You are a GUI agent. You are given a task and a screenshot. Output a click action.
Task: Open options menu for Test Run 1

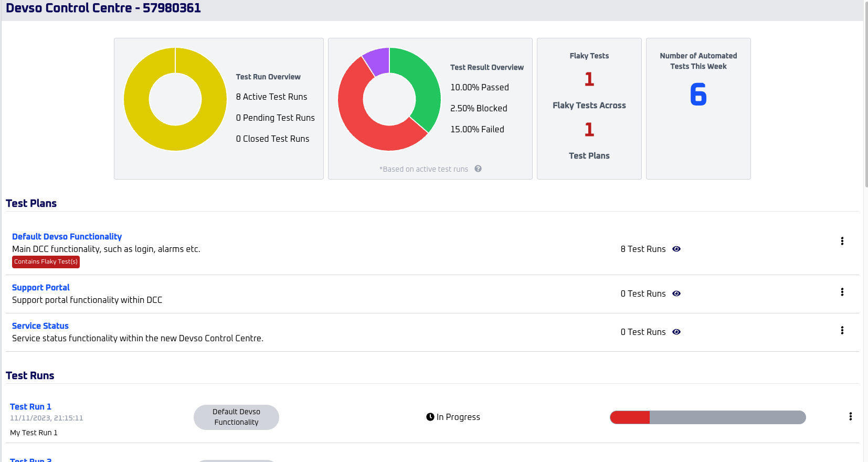tap(851, 416)
